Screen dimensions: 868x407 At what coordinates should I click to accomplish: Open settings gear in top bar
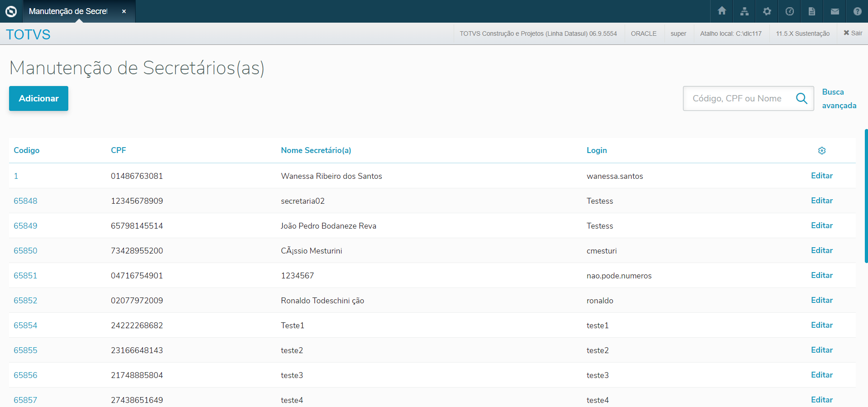(767, 11)
